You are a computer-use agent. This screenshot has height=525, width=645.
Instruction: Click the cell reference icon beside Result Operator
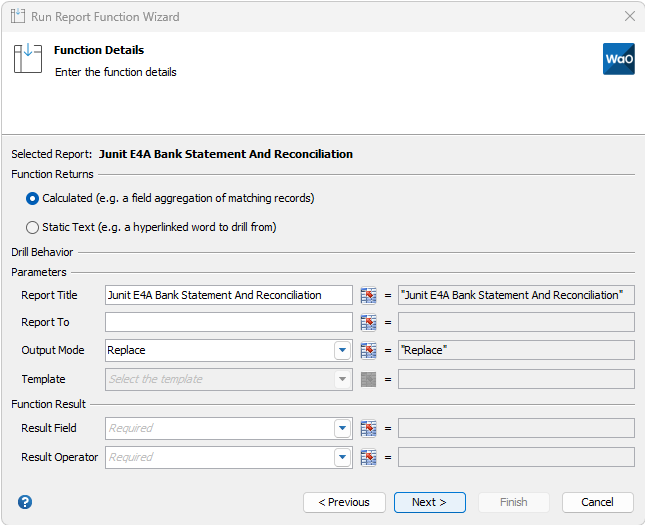[x=368, y=457]
